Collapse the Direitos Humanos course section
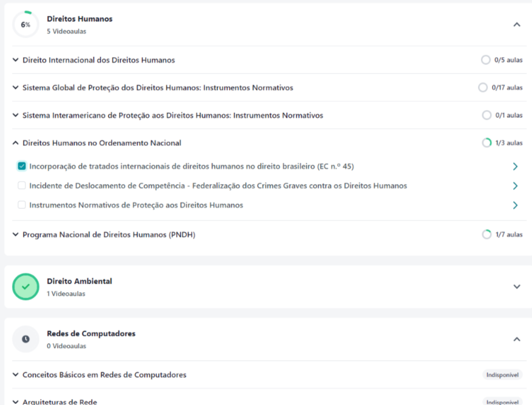The image size is (532, 405). [516, 24]
